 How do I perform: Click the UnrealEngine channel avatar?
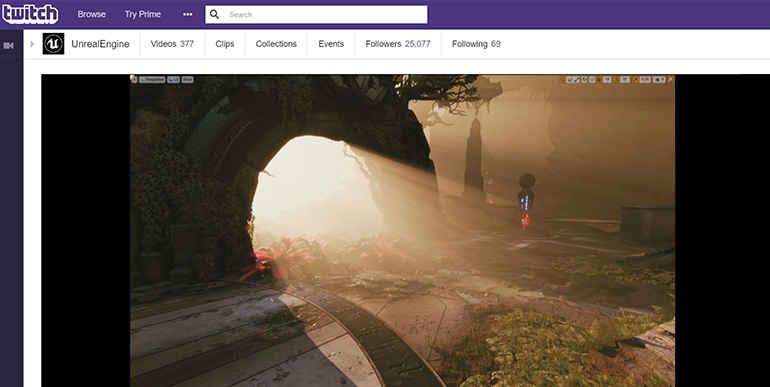point(53,44)
